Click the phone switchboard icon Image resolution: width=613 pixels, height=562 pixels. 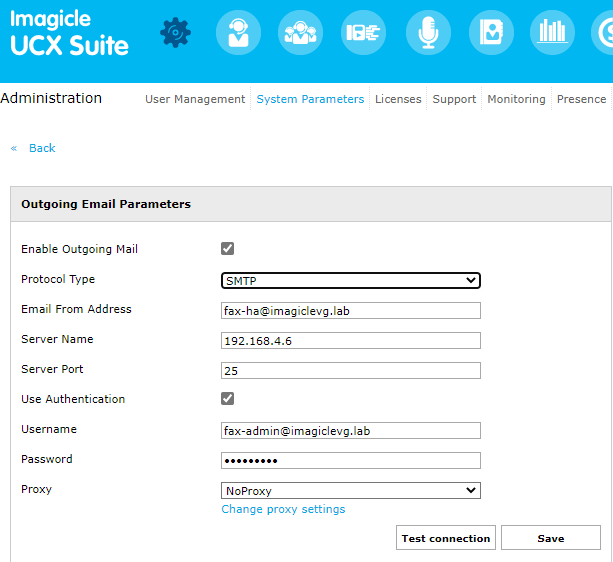[364, 33]
